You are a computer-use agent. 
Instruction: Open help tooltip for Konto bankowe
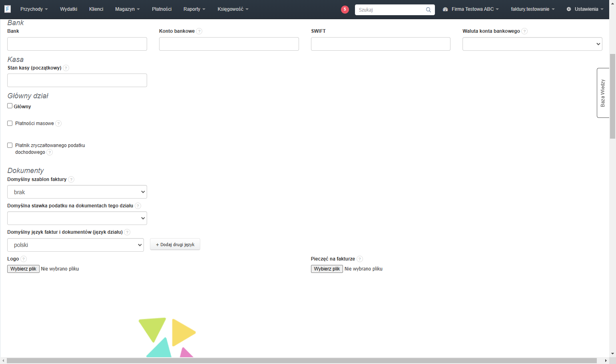tap(199, 31)
